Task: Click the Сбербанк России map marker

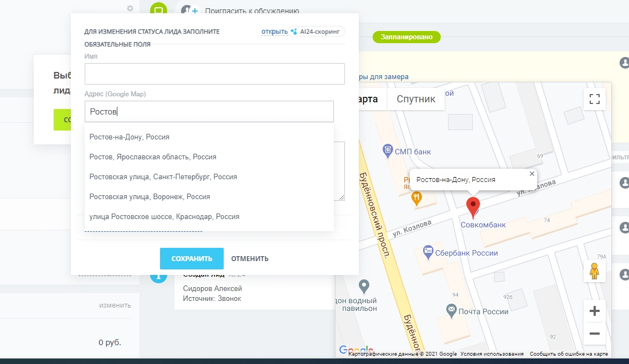Action: 427,252
